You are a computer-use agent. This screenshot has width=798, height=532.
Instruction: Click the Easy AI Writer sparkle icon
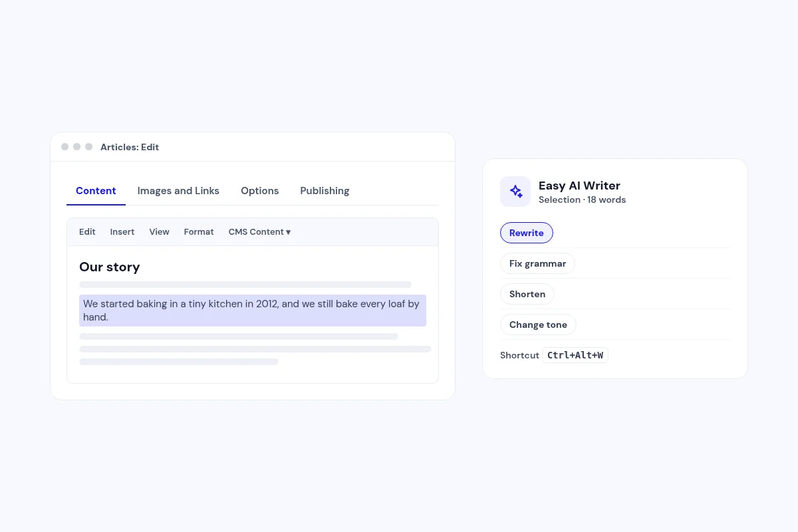[515, 192]
